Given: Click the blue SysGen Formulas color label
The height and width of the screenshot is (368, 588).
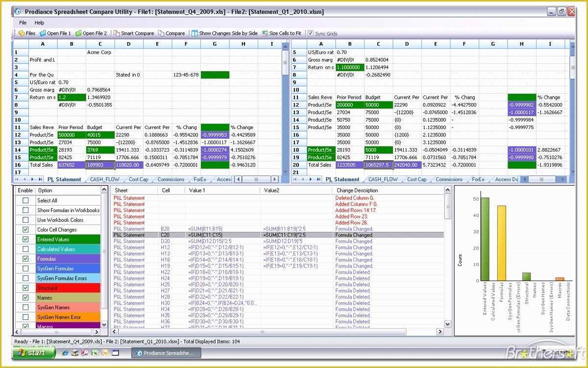Looking at the screenshot, I should pyautogui.click(x=68, y=268).
